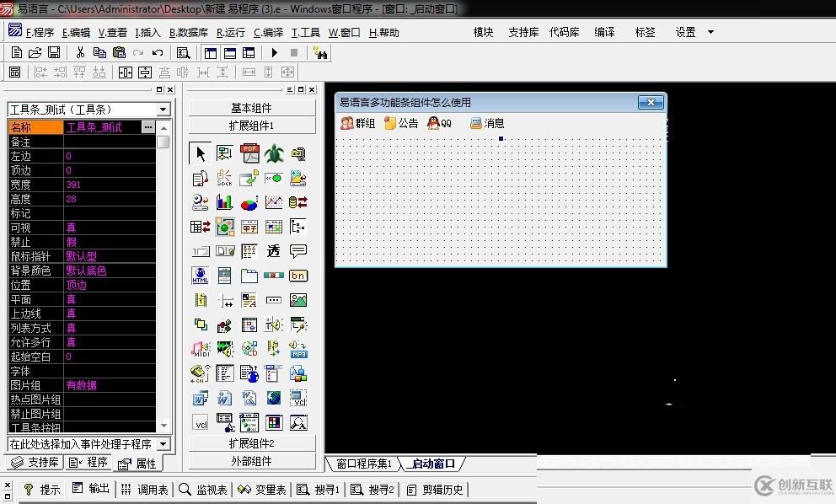Screen dimensions: 836x504
Task: Save the program with the floppy icon
Action: pyautogui.click(x=54, y=52)
